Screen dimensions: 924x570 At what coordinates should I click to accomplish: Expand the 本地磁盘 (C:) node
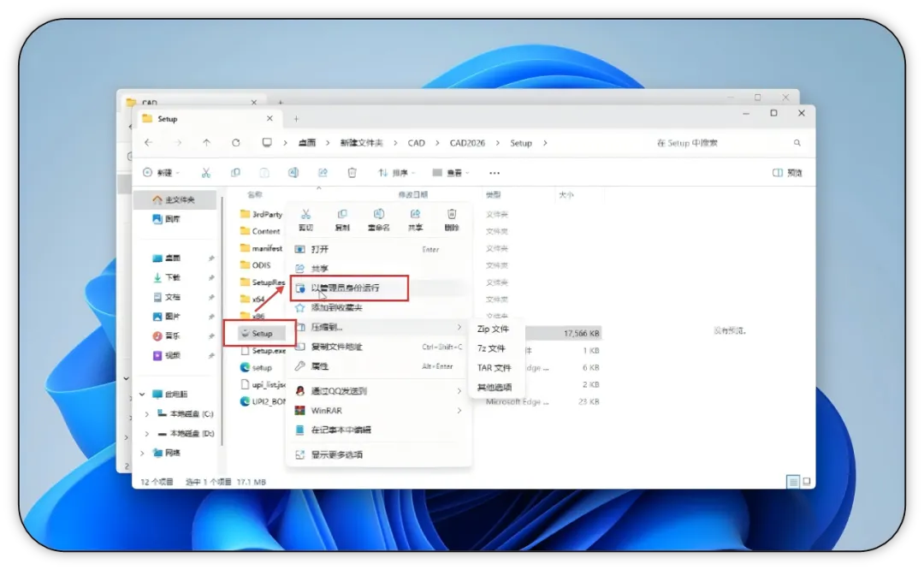(147, 413)
